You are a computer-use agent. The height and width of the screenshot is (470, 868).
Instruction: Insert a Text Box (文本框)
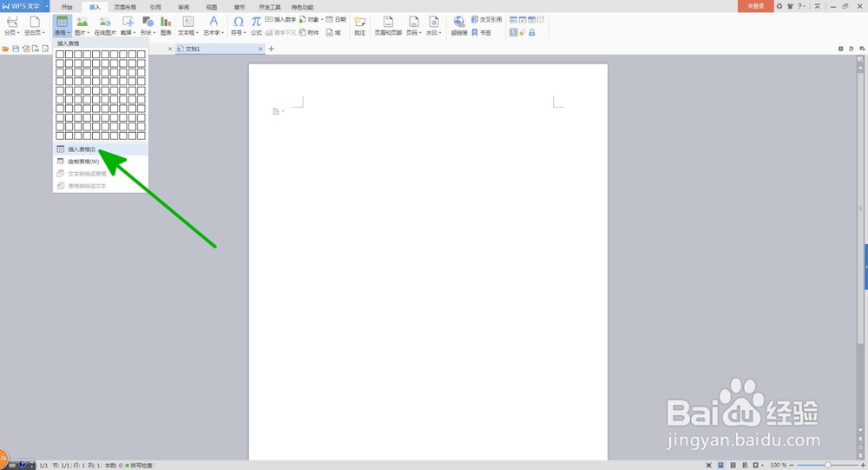tap(187, 25)
